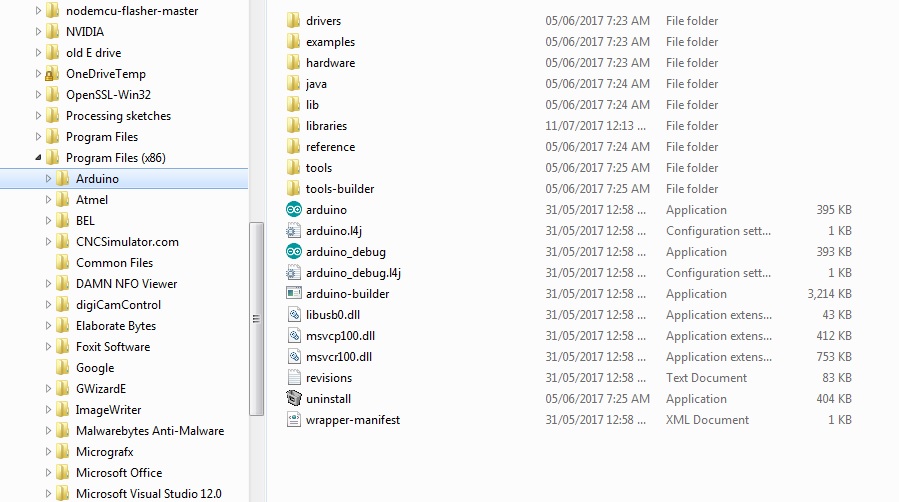This screenshot has height=502, width=899.
Task: Expand the Program Files tree arrow
Action: [x=38, y=136]
